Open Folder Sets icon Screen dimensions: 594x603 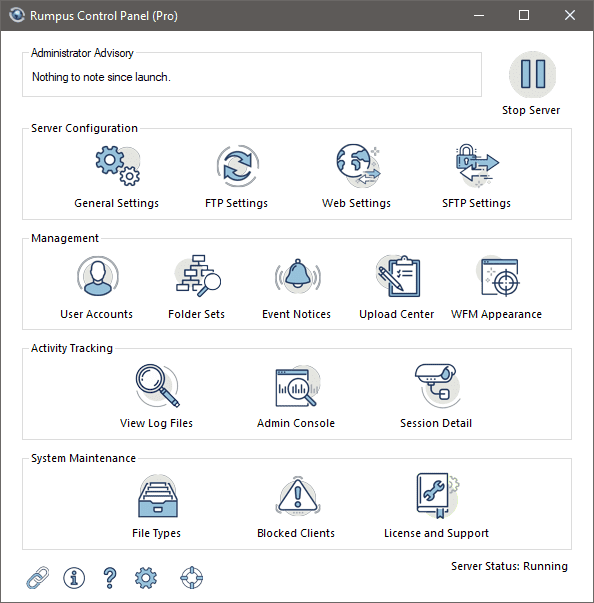pos(198,276)
